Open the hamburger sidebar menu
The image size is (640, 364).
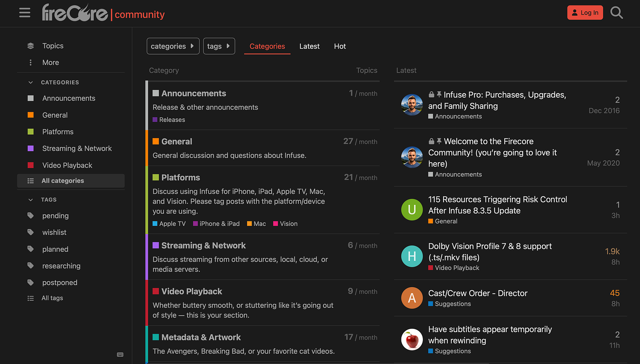click(x=25, y=13)
